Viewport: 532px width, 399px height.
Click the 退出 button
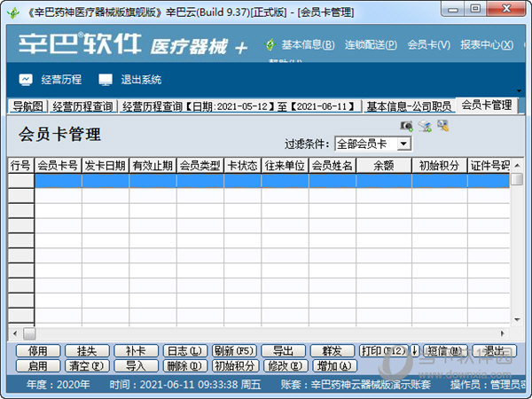click(495, 350)
